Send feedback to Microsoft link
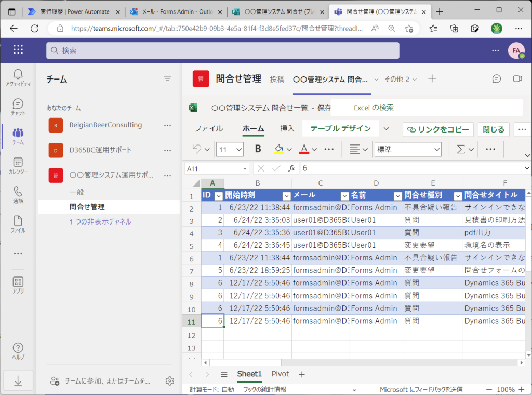 pos(421,390)
